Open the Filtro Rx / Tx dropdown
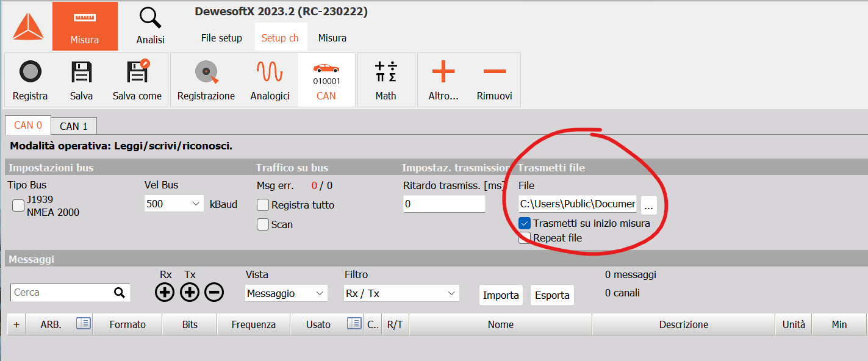The width and height of the screenshot is (868, 361). 401,293
